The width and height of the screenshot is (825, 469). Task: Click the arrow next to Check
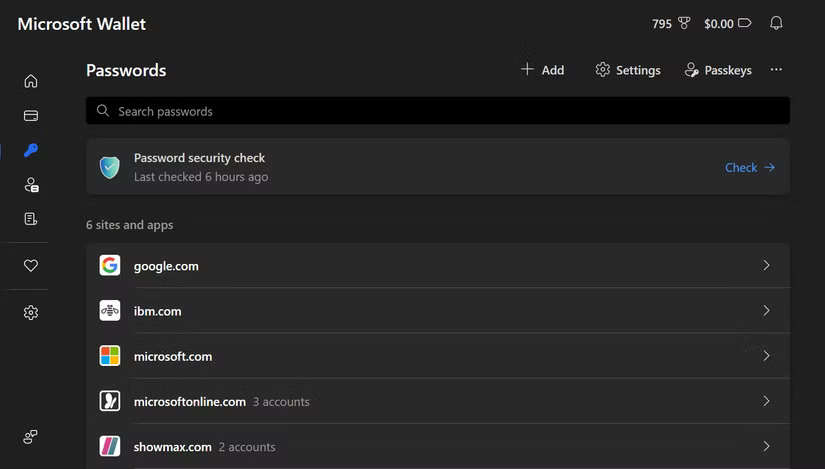770,167
